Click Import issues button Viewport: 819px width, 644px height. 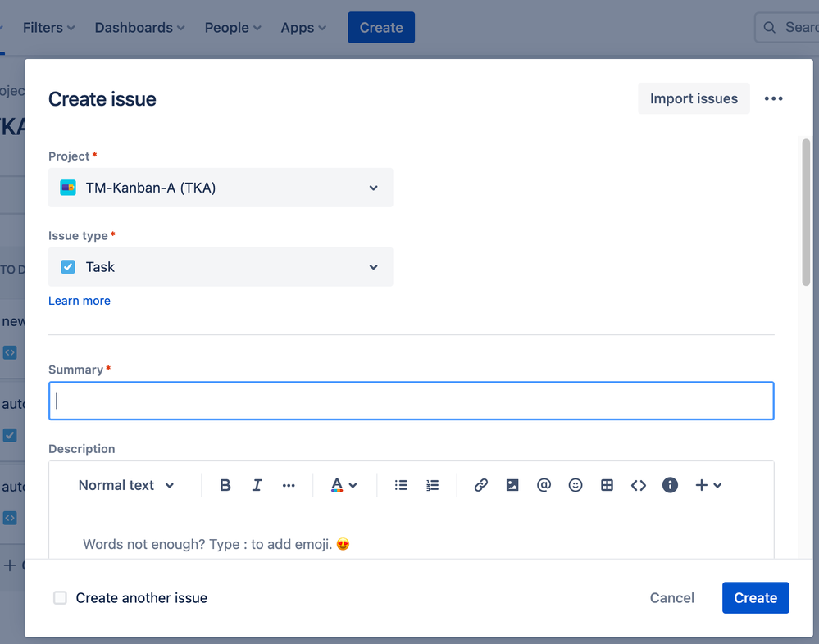tap(694, 98)
